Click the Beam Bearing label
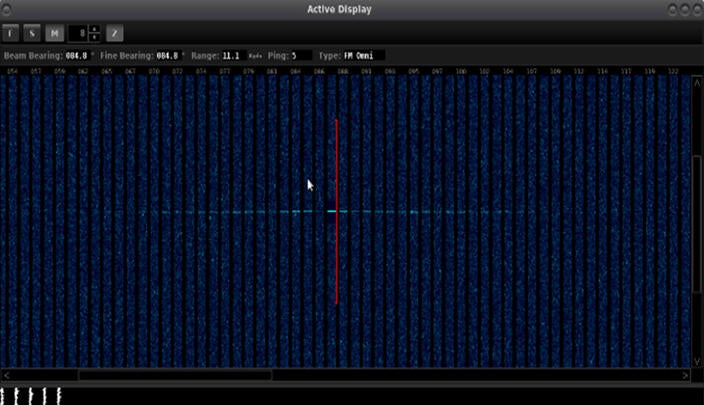 33,56
